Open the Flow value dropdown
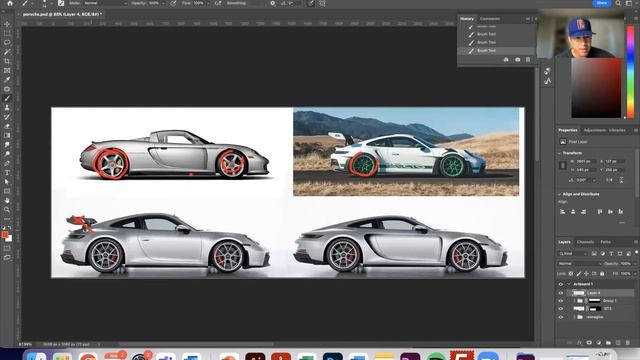The image size is (640, 360). pyautogui.click(x=207, y=3)
